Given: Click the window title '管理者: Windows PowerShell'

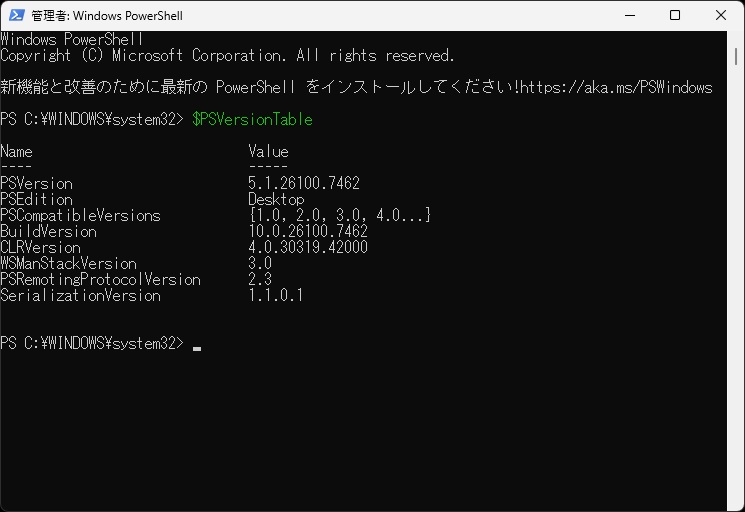Looking at the screenshot, I should [107, 16].
